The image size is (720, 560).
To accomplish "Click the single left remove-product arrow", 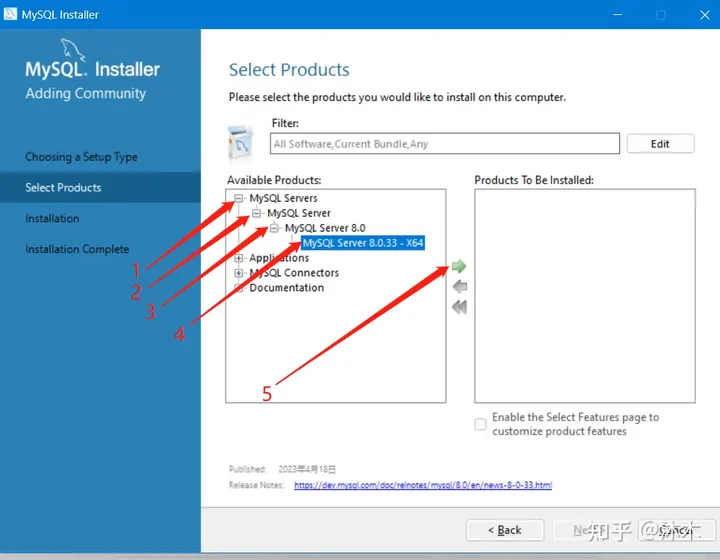I will pos(460,287).
